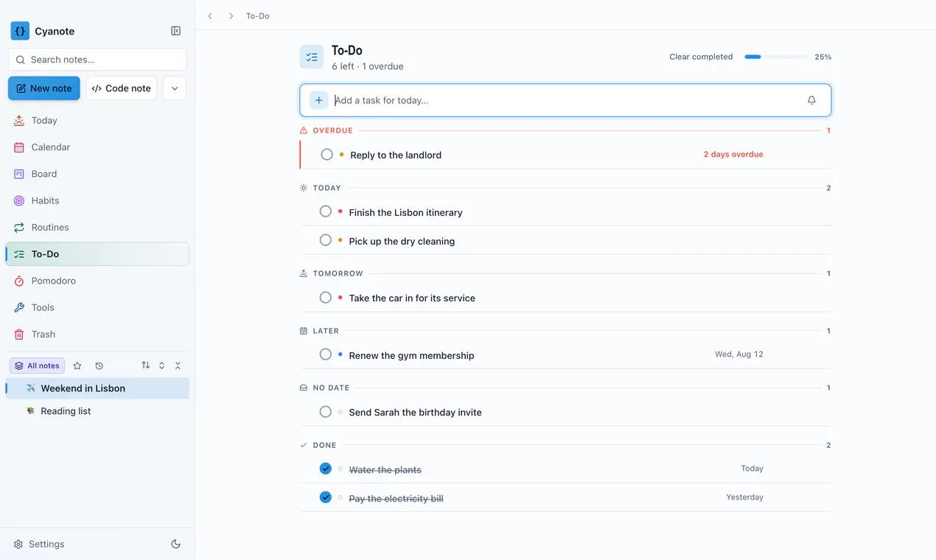Image resolution: width=936 pixels, height=560 pixels.
Task: Open Tools in the sidebar
Action: point(97,307)
